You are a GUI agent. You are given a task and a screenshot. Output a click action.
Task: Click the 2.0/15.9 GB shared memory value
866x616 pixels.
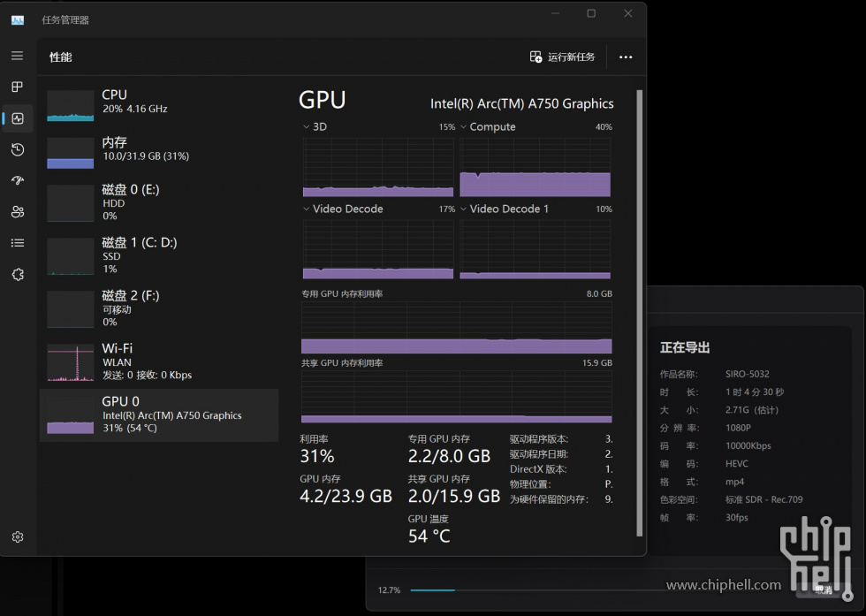[454, 496]
